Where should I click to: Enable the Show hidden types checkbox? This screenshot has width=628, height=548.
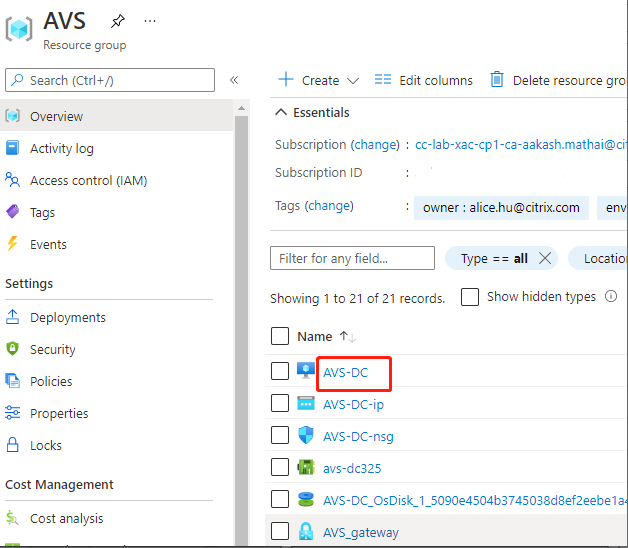click(x=470, y=297)
